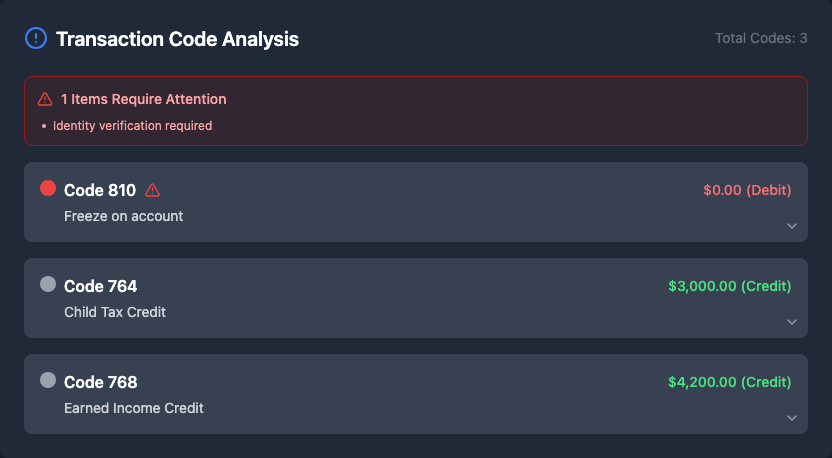Click the $4,200.00 (Credit) amount
Viewport: 832px width, 458px height.
point(729,382)
